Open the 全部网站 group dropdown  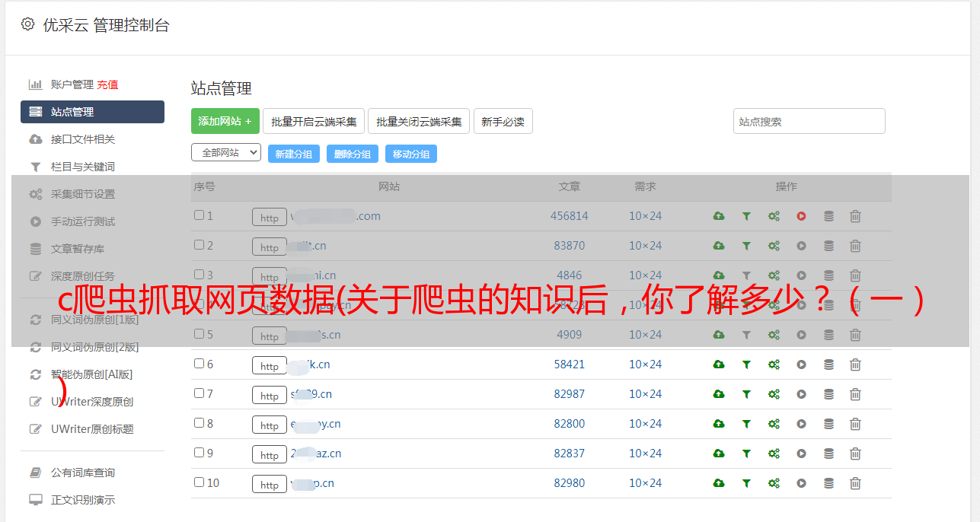click(226, 153)
